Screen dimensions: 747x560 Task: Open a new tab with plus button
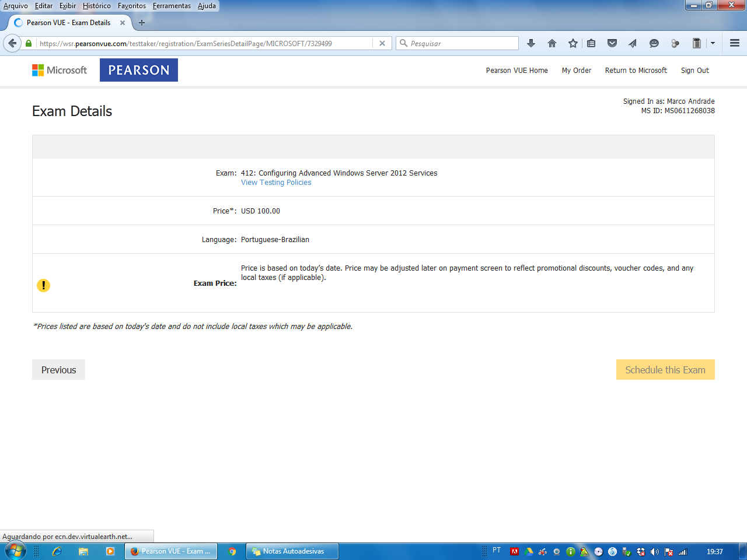142,23
